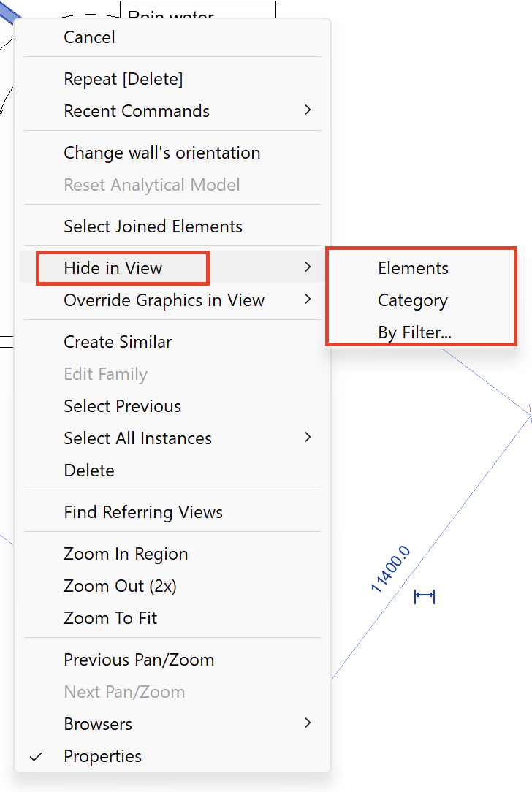Choose Zoom To Fit
532x792 pixels.
point(110,618)
